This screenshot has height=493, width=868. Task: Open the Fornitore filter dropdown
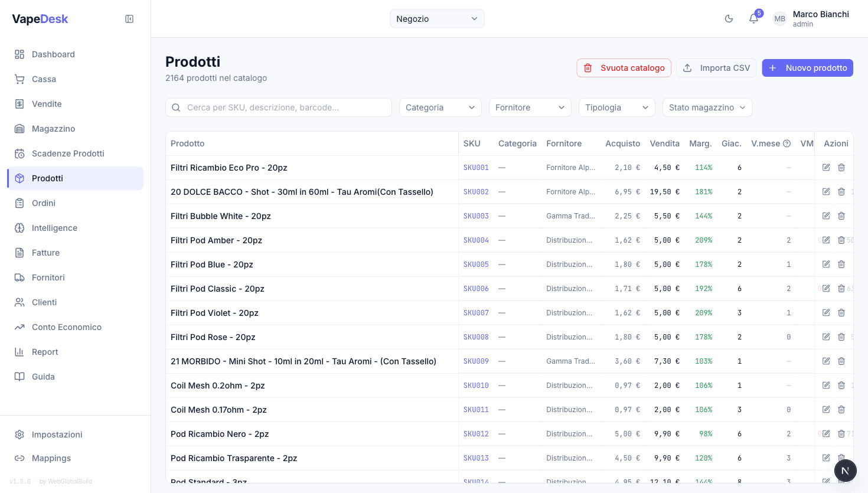tap(530, 107)
